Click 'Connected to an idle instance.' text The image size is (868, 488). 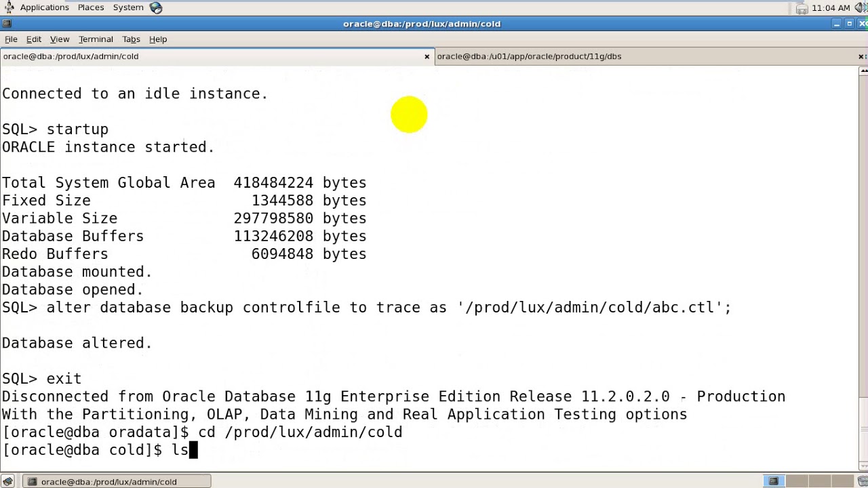[135, 94]
